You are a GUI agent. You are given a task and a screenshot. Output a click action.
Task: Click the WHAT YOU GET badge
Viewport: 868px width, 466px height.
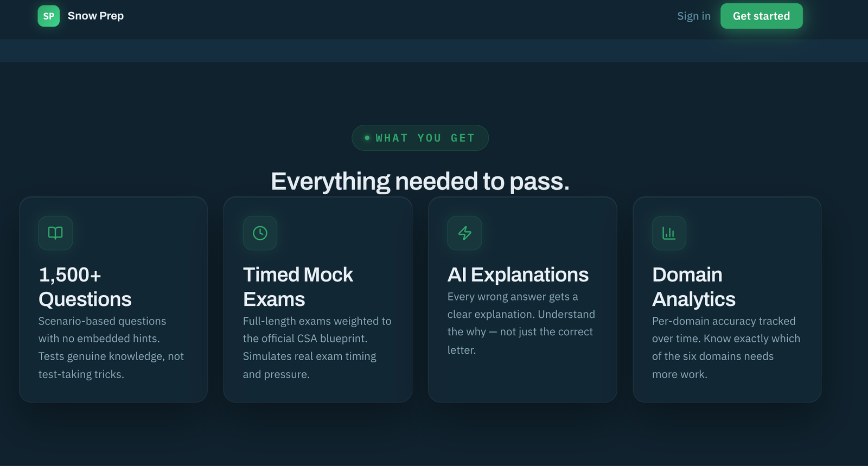pos(420,138)
